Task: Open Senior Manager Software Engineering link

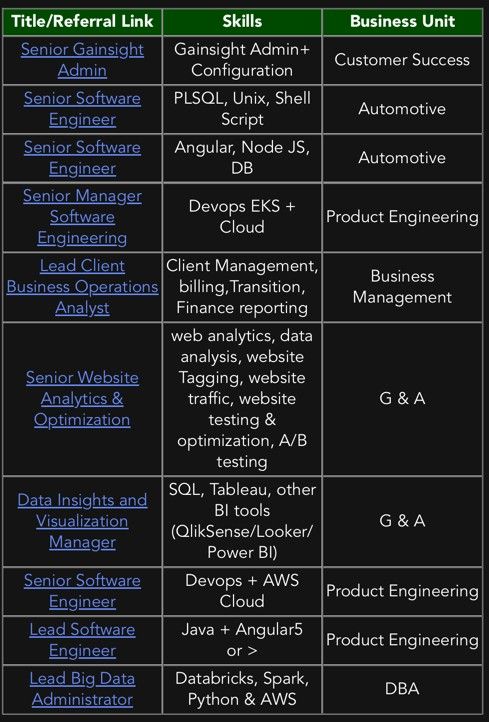Action: pyautogui.click(x=82, y=217)
